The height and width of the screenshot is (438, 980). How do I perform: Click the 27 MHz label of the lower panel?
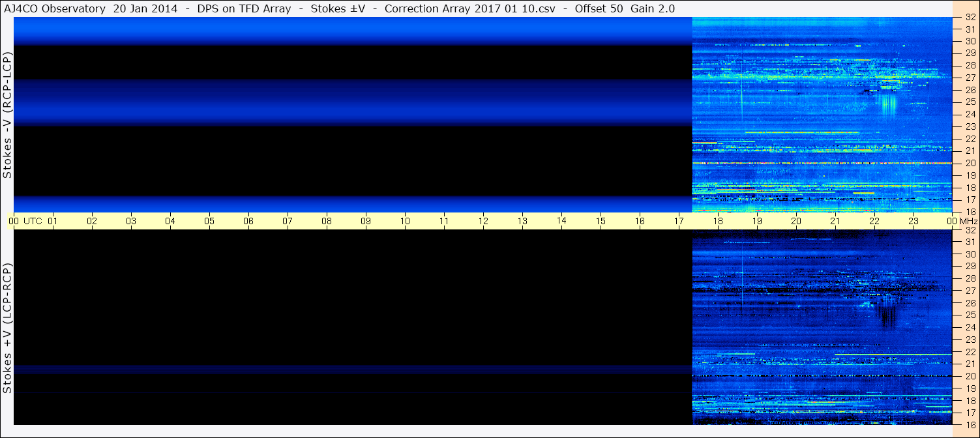point(970,291)
